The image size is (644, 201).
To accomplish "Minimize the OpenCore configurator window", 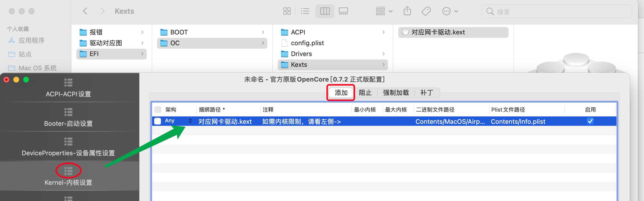I will pyautogui.click(x=16, y=80).
